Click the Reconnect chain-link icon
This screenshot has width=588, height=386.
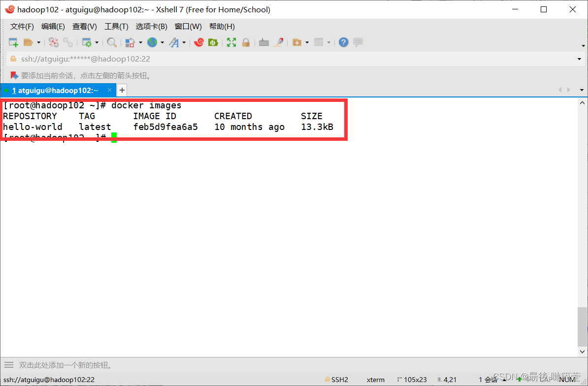(x=68, y=42)
